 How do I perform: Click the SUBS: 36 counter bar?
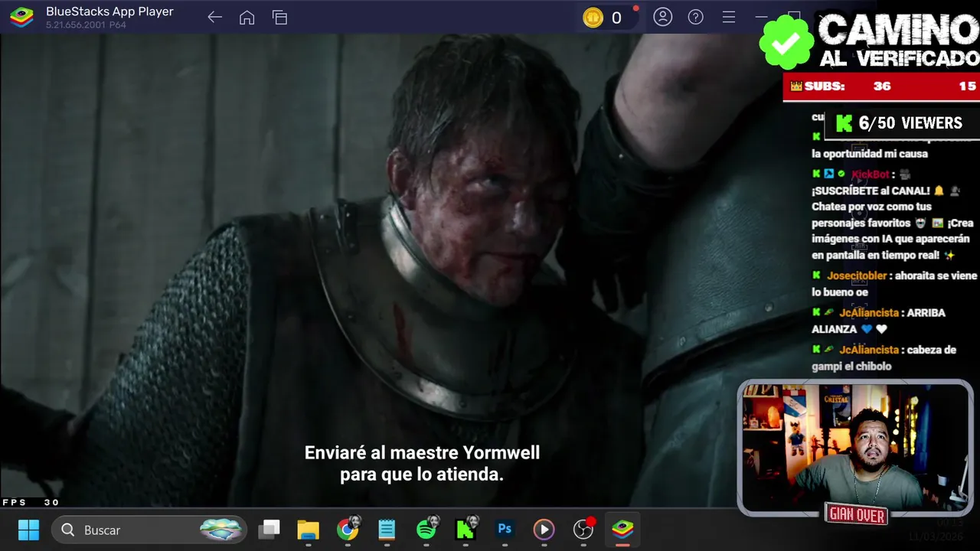881,86
